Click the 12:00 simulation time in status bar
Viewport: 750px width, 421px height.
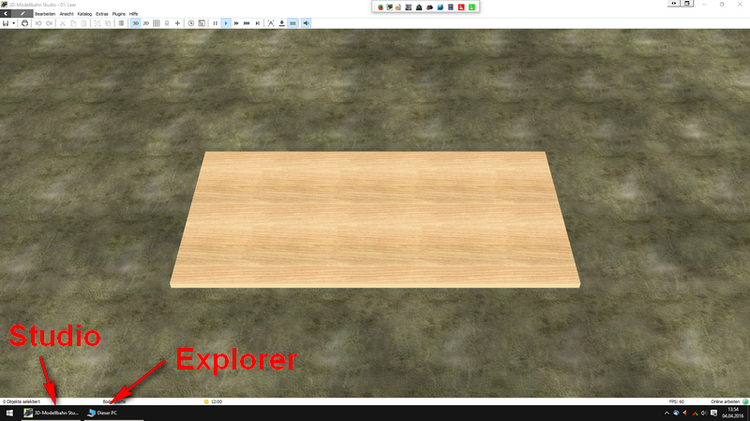216,402
